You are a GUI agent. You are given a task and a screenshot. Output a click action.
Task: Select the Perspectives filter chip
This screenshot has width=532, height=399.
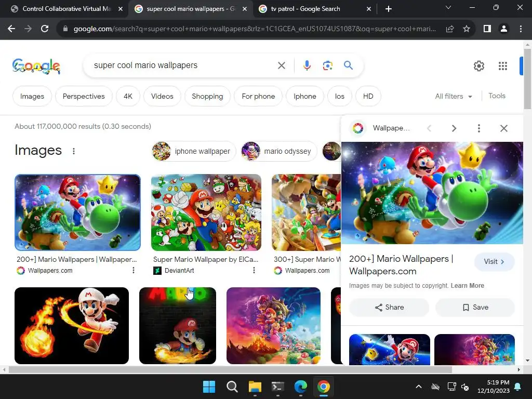click(84, 96)
